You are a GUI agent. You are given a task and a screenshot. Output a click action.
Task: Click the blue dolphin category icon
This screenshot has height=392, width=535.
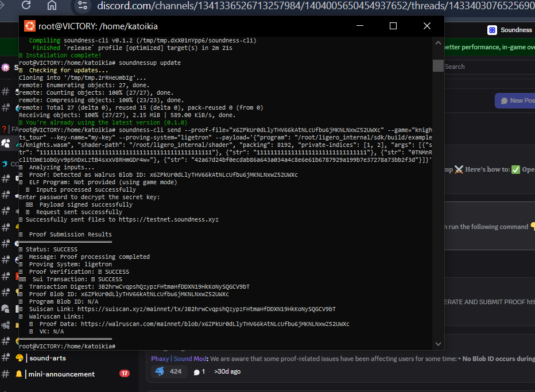(5, 164)
